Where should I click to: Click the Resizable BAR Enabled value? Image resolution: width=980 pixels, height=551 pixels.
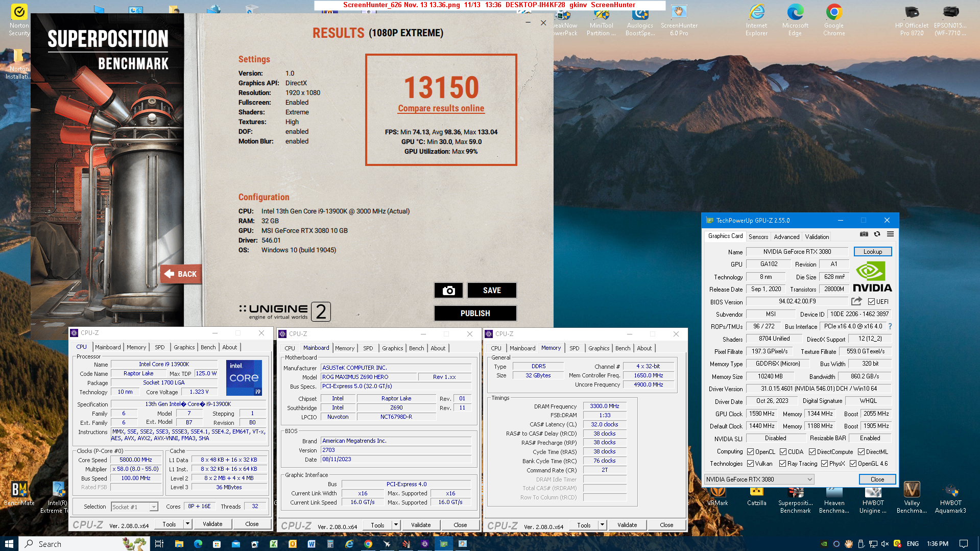tap(869, 438)
